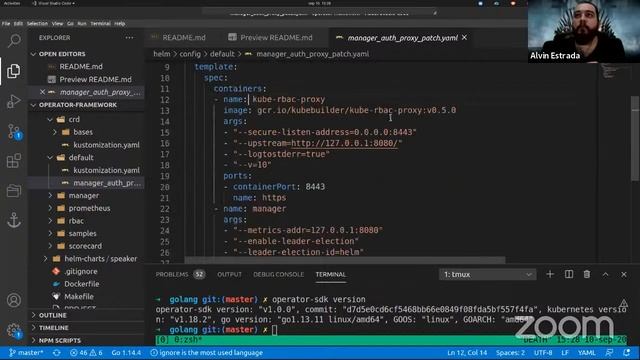Close manager_auth_proxy entry in Open Editors
The image size is (640, 360).
[x=42, y=92]
